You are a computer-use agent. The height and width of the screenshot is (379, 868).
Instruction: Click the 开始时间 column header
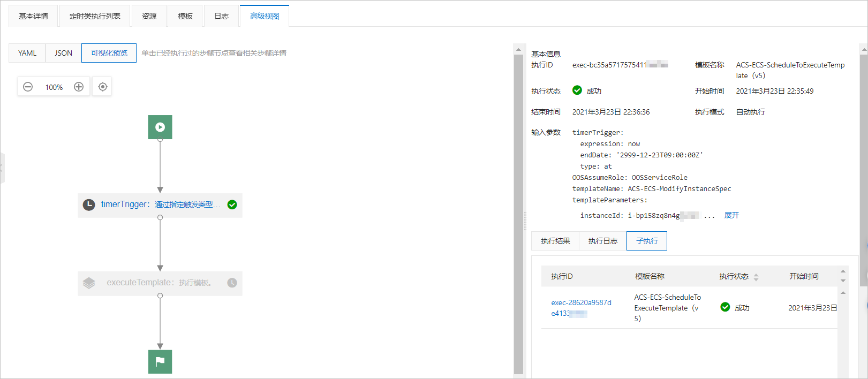(x=804, y=276)
